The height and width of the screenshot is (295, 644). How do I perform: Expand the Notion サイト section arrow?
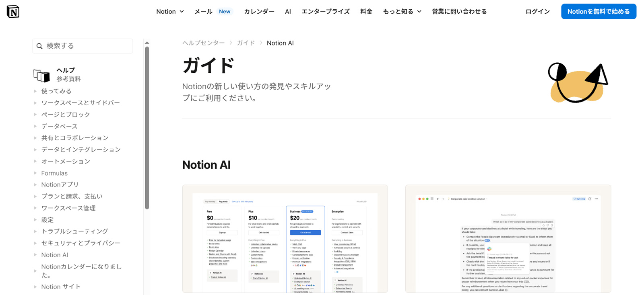(35, 287)
